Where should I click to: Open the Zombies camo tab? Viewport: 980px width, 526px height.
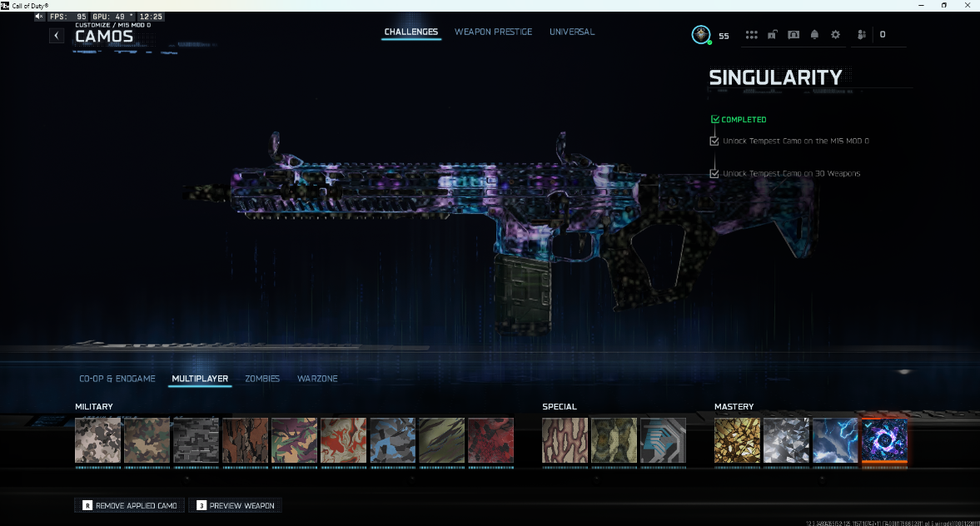262,379
